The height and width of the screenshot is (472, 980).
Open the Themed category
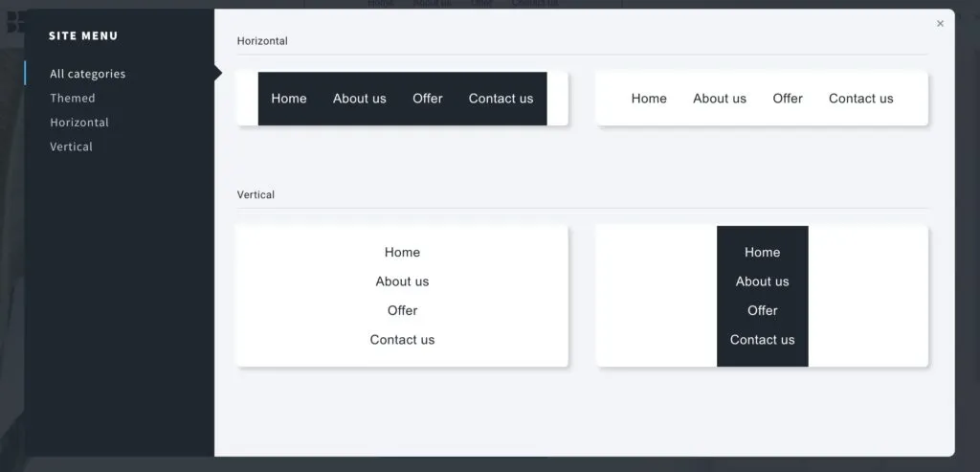pyautogui.click(x=73, y=99)
